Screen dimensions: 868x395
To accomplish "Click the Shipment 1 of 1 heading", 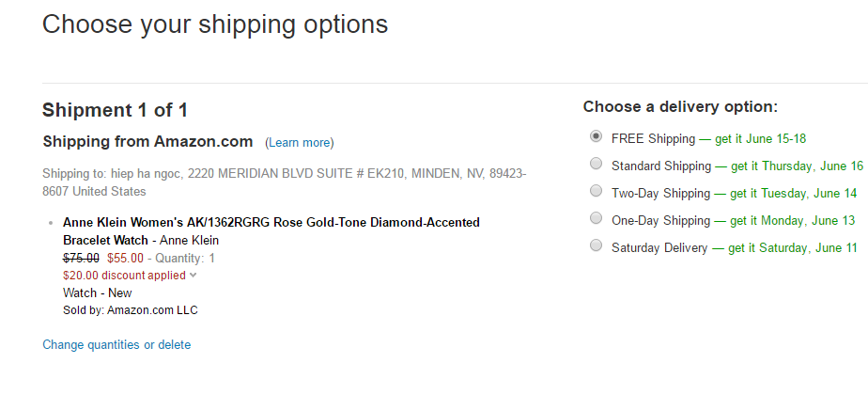I will (115, 110).
